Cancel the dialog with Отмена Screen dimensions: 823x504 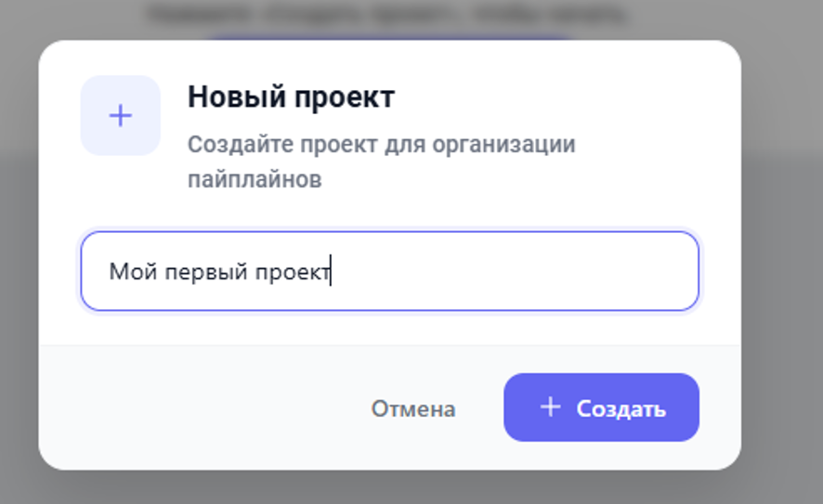413,408
